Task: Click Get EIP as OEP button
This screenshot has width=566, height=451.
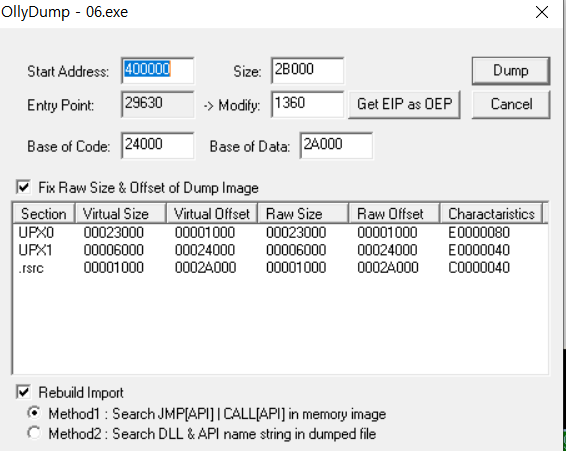Action: pyautogui.click(x=404, y=104)
